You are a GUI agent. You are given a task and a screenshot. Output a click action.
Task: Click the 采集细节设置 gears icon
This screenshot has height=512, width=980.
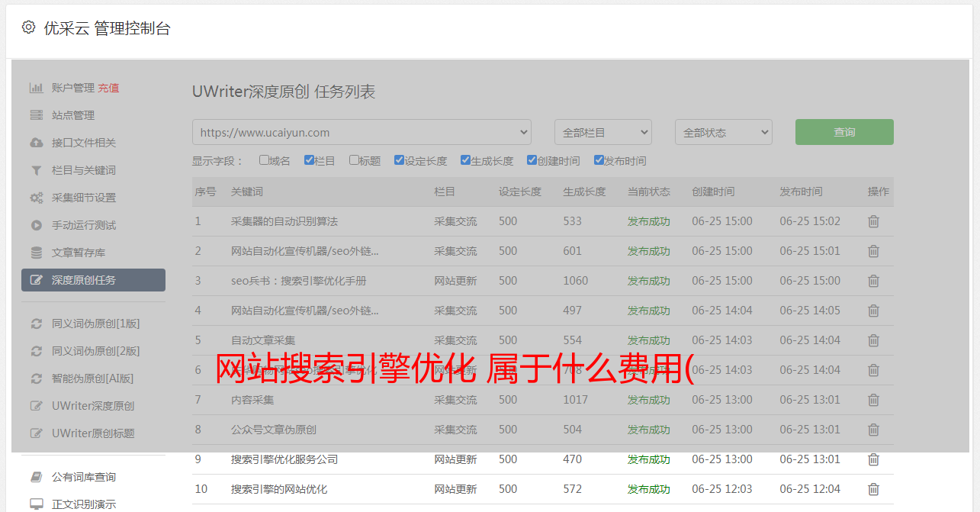(x=36, y=198)
